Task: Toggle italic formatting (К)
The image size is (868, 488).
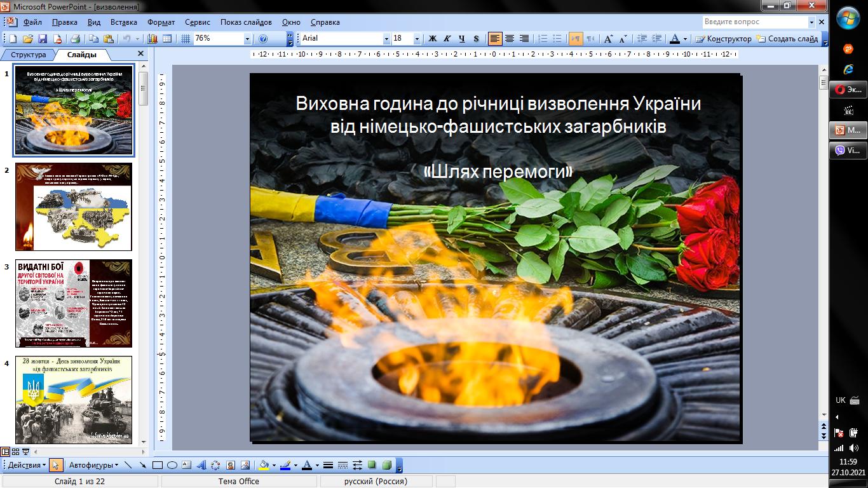Action: (x=447, y=39)
